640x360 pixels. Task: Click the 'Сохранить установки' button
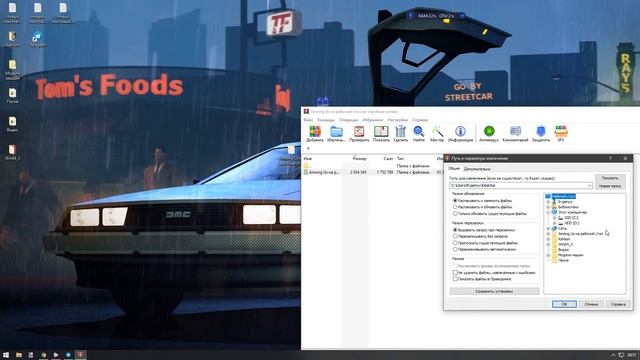pos(494,291)
